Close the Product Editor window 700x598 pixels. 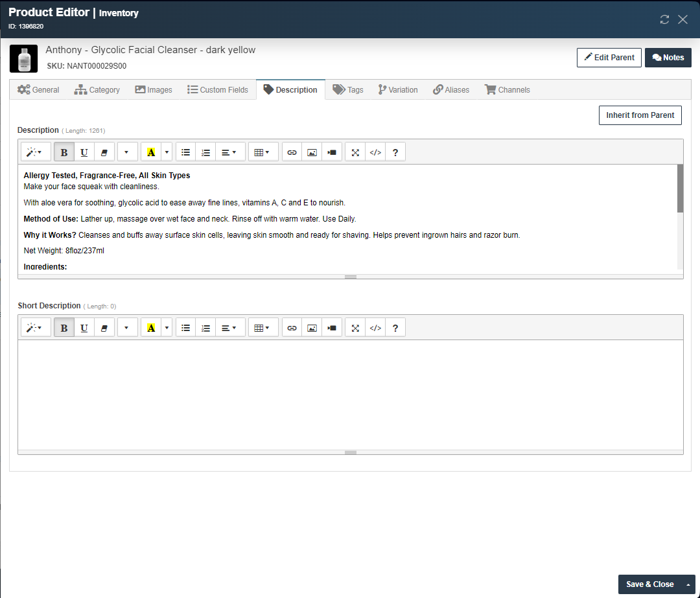pos(682,19)
